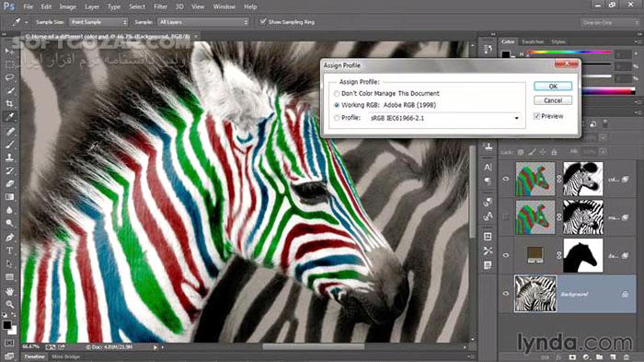Select the Hand tool
This screenshot has width=644, height=362.
(x=9, y=291)
